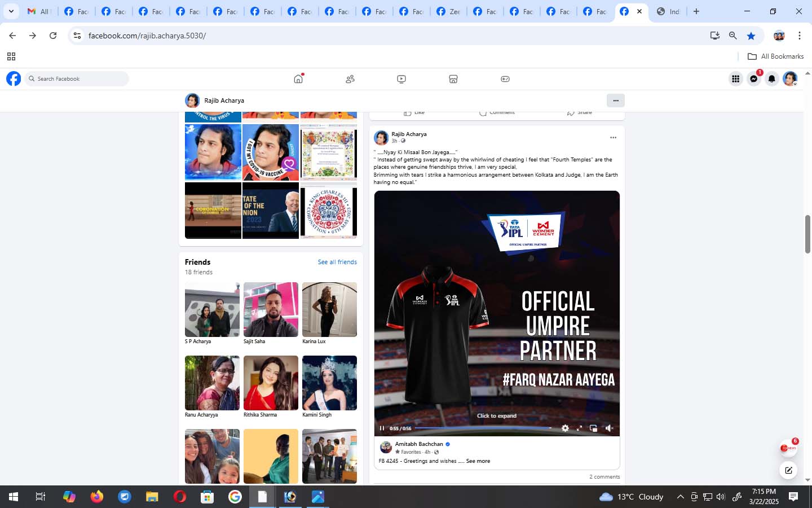The height and width of the screenshot is (508, 812).
Task: Open Amitabh Bachchan's profile name link
Action: click(x=419, y=444)
